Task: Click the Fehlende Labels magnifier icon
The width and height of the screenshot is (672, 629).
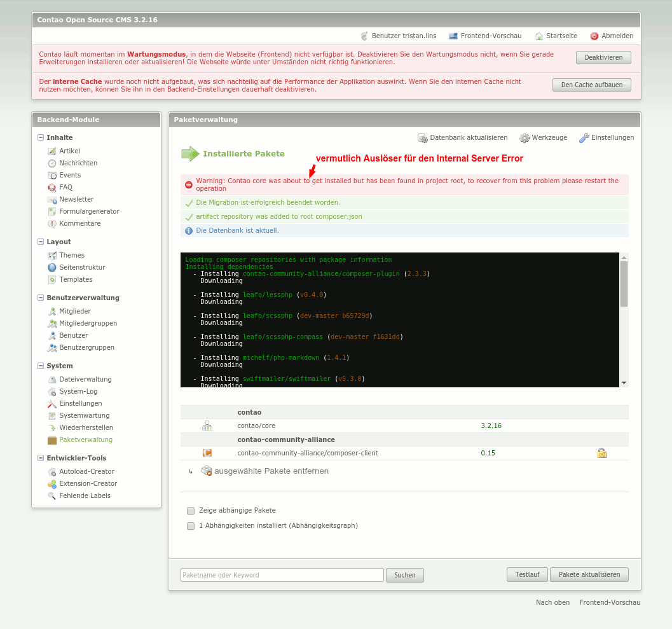Action: [52, 495]
